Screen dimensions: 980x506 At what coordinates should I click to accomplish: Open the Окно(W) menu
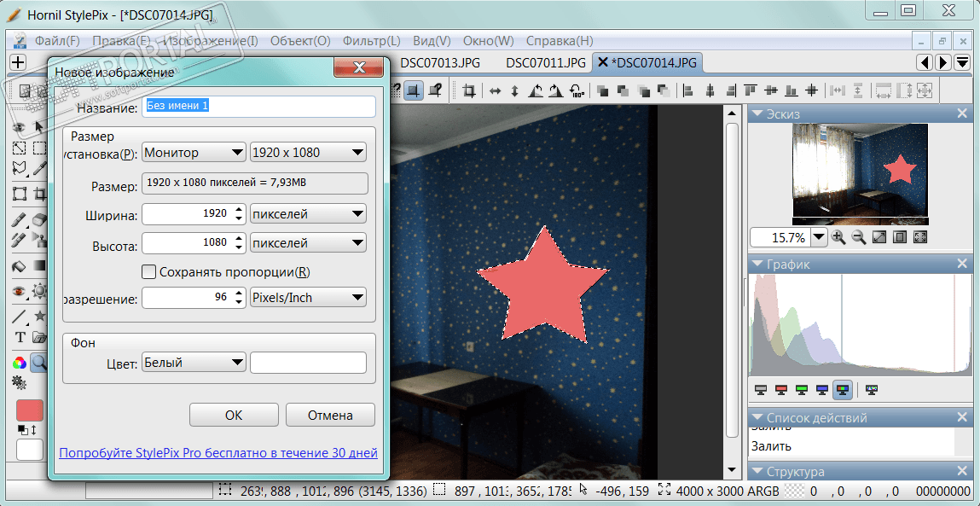[488, 41]
